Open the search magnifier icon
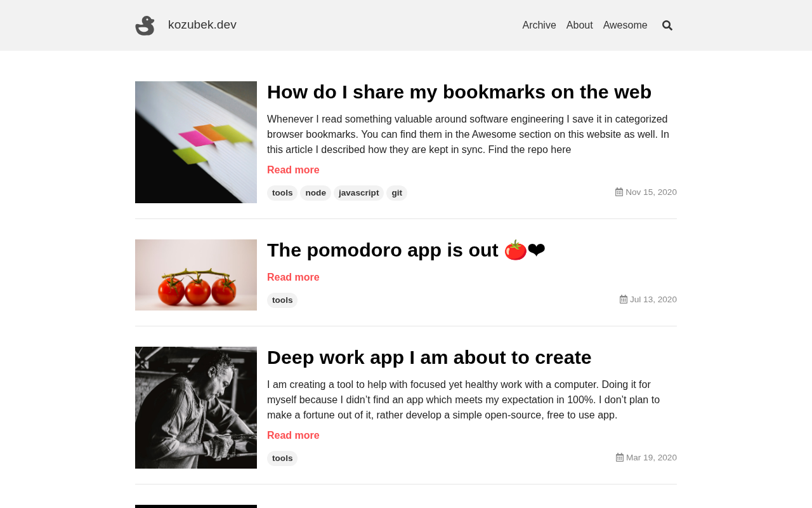Viewport: 812px width, 508px height. [x=667, y=25]
